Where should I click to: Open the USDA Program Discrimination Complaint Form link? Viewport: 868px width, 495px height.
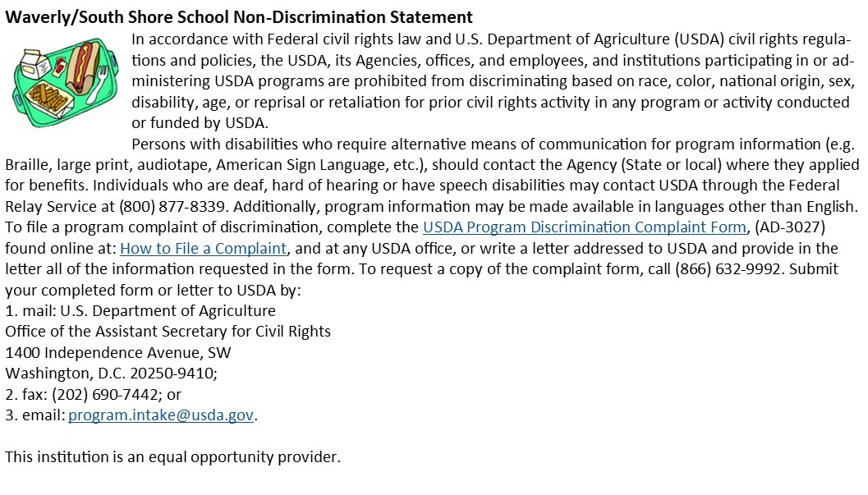click(585, 227)
